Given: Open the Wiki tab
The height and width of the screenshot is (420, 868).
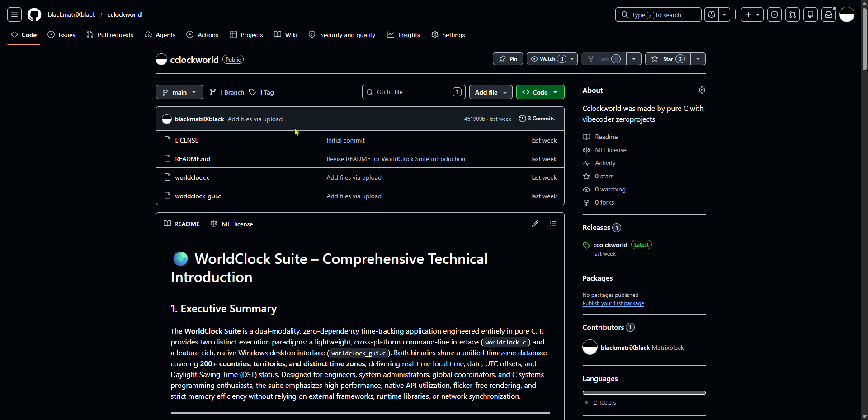Looking at the screenshot, I should (x=286, y=35).
